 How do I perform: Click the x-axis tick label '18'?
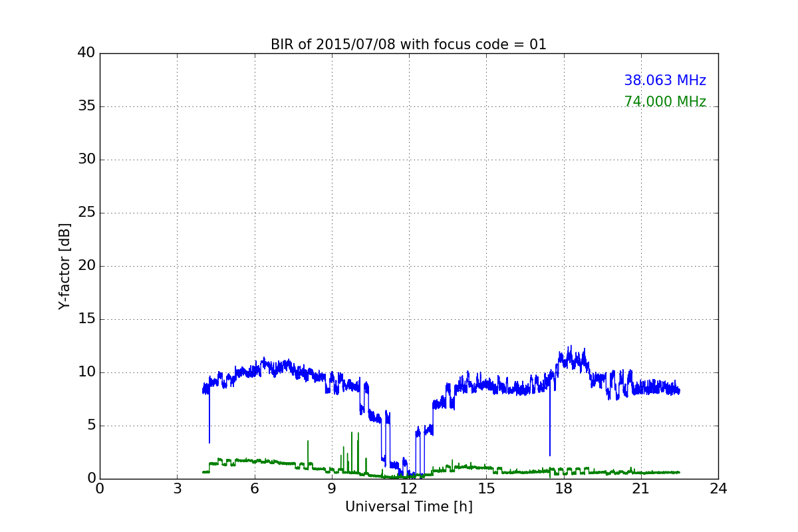click(x=563, y=489)
